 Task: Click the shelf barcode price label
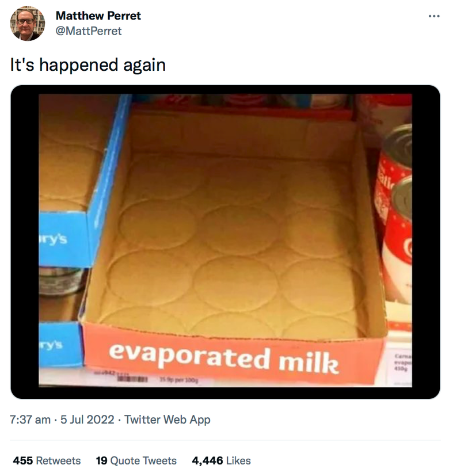[x=146, y=379]
